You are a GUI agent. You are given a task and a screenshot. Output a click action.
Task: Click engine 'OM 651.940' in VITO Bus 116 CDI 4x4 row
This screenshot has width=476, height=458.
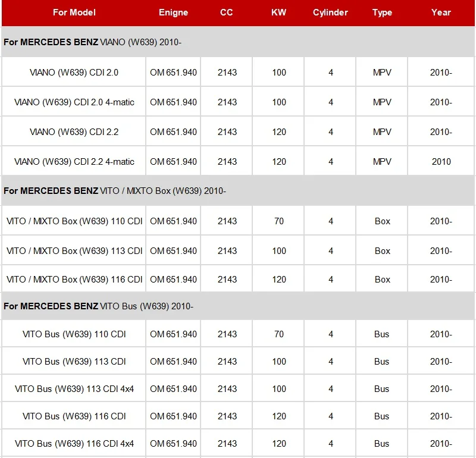(173, 444)
